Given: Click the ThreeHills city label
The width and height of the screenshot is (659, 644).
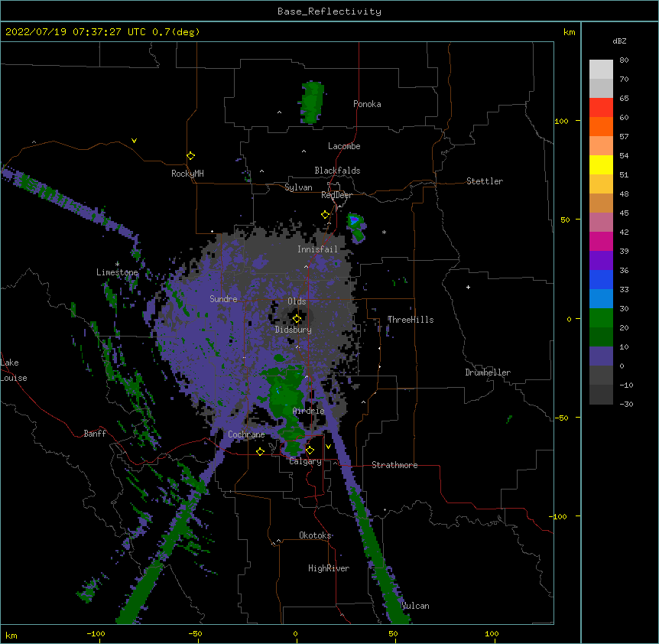Looking at the screenshot, I should [411, 320].
